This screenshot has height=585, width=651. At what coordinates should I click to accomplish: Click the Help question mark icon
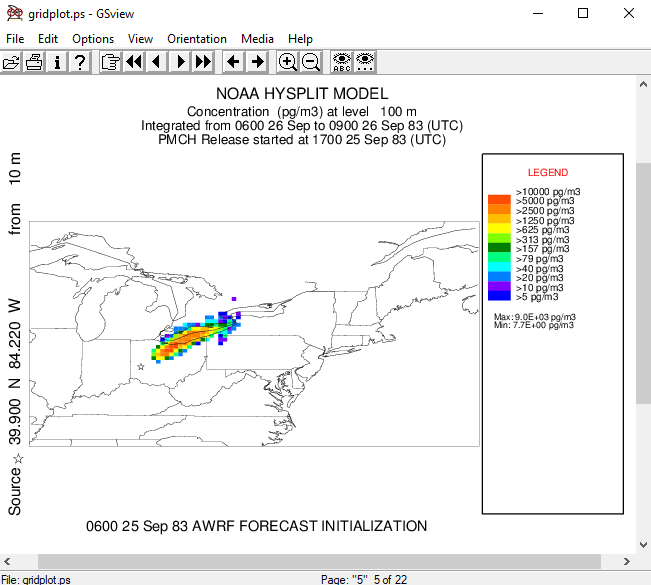click(x=80, y=62)
